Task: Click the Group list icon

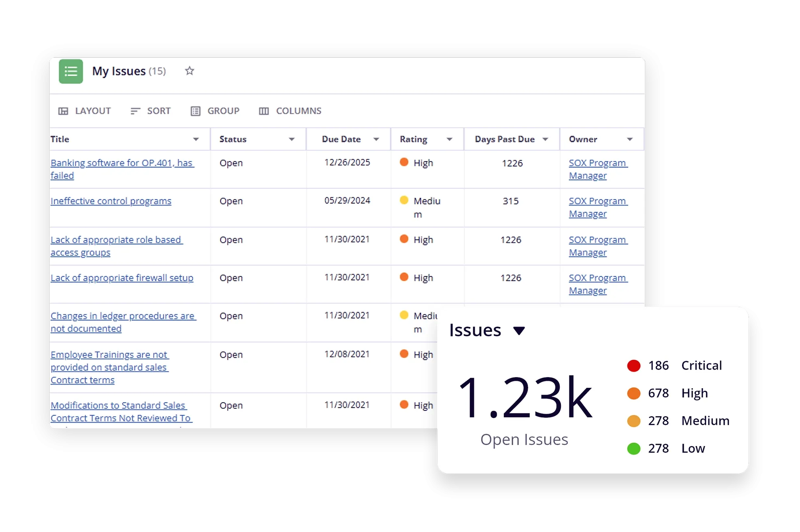Action: (195, 111)
